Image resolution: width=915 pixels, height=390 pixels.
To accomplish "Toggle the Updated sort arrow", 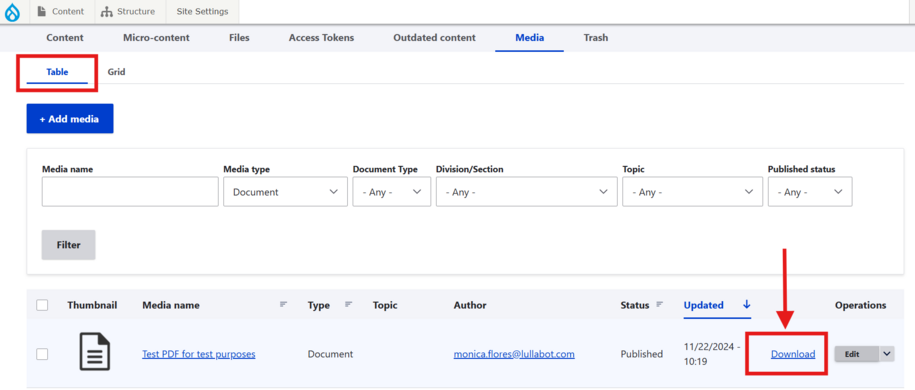I will tap(746, 304).
